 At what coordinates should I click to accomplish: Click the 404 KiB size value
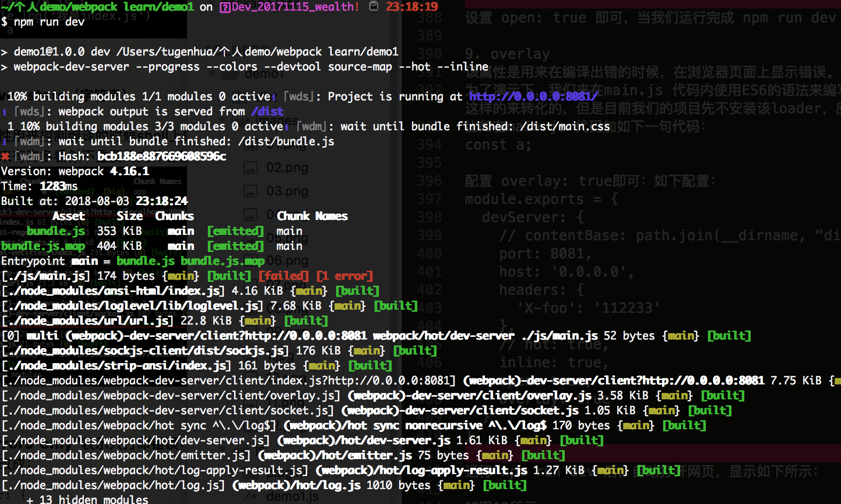pos(120,246)
